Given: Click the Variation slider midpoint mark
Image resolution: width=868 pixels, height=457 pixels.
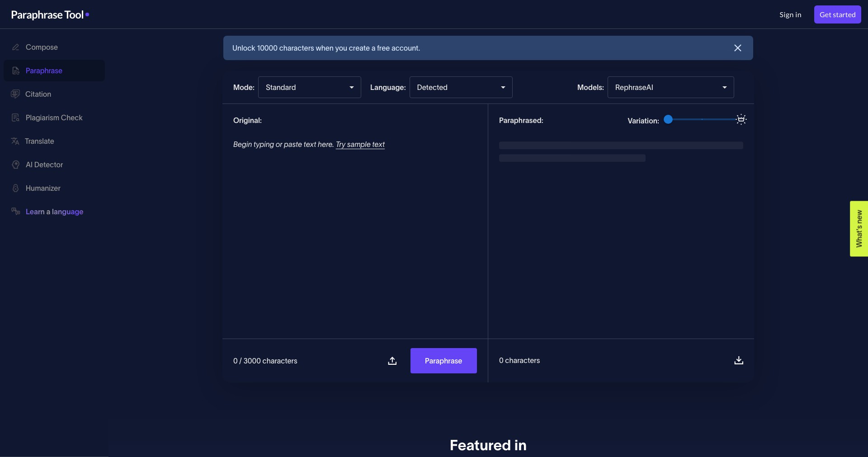Looking at the screenshot, I should (702, 119).
